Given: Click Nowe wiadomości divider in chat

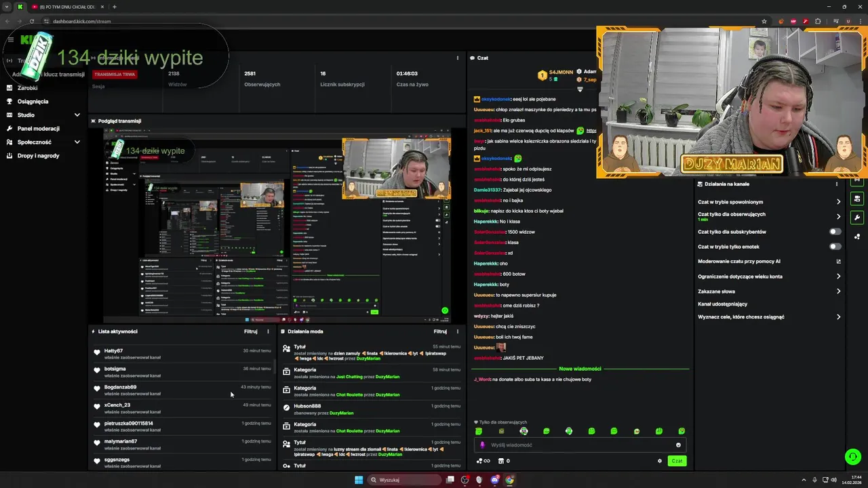Looking at the screenshot, I should pos(580,369).
